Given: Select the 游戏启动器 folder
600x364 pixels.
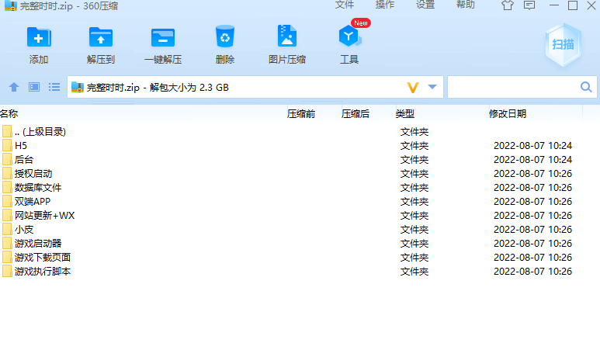Looking at the screenshot, I should tap(300, 244).
